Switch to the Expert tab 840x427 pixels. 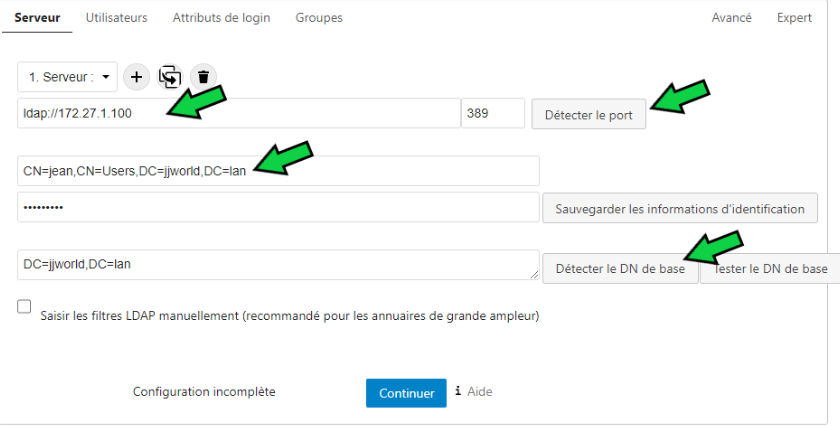[794, 18]
